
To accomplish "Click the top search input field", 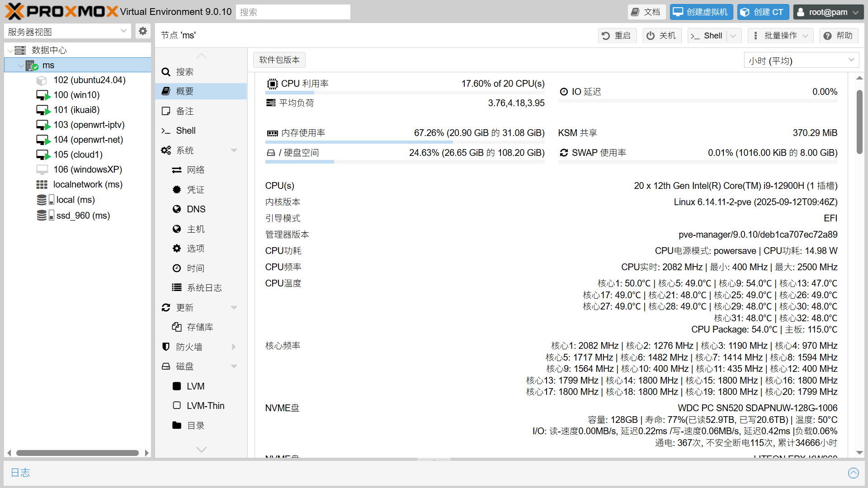I will (x=293, y=12).
